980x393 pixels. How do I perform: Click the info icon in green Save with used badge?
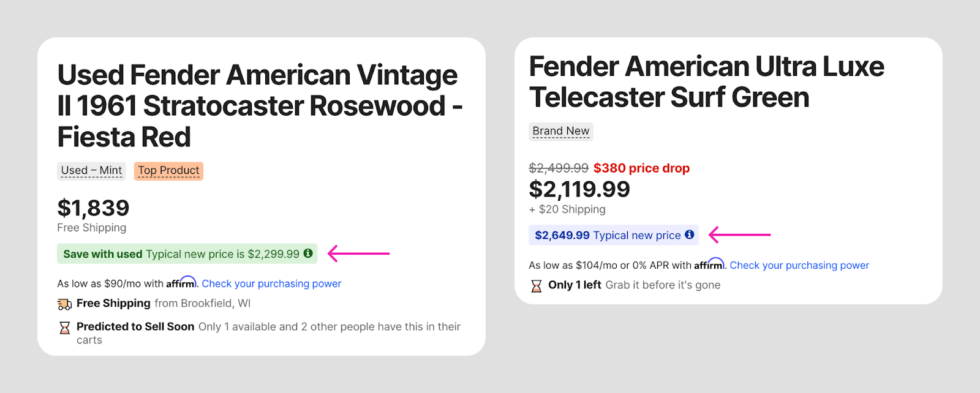[308, 253]
